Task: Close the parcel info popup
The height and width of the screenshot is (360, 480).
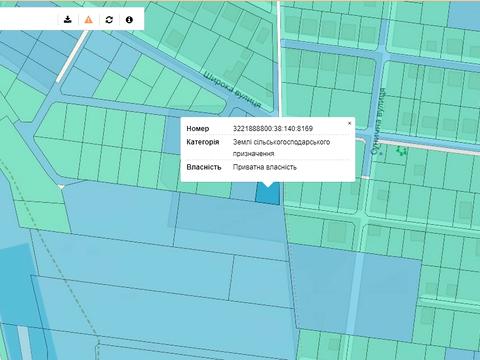Action: (349, 123)
